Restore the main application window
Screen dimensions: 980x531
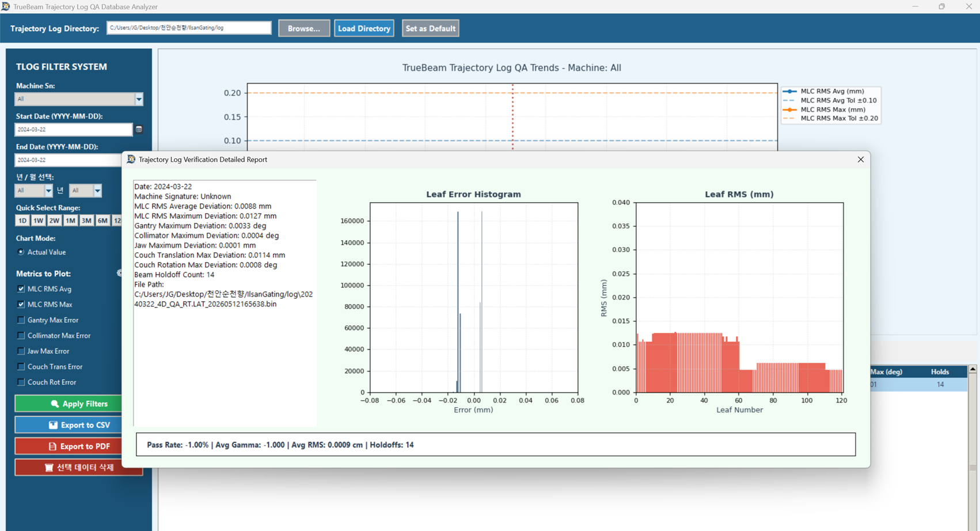click(942, 6)
